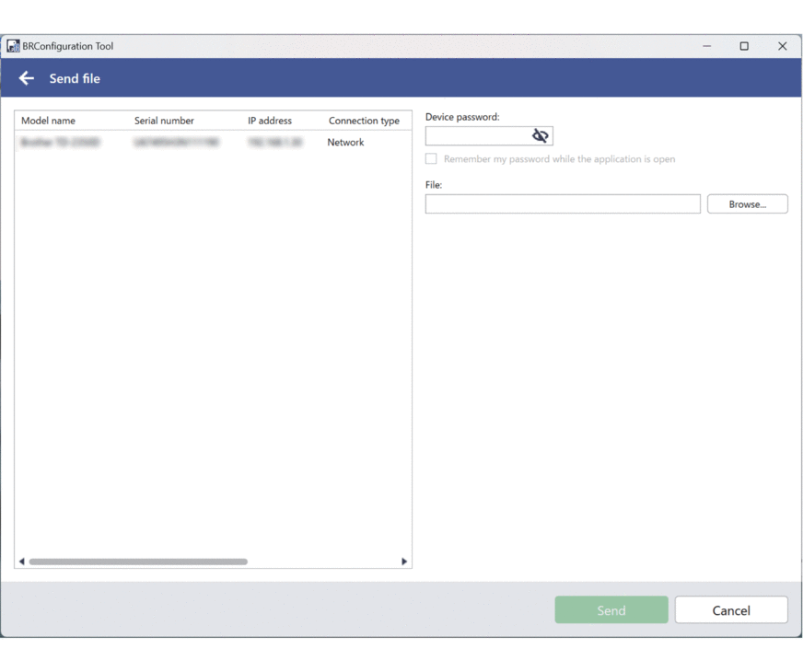The width and height of the screenshot is (803, 672).
Task: Select the Network-connected device row
Action: [x=212, y=143]
